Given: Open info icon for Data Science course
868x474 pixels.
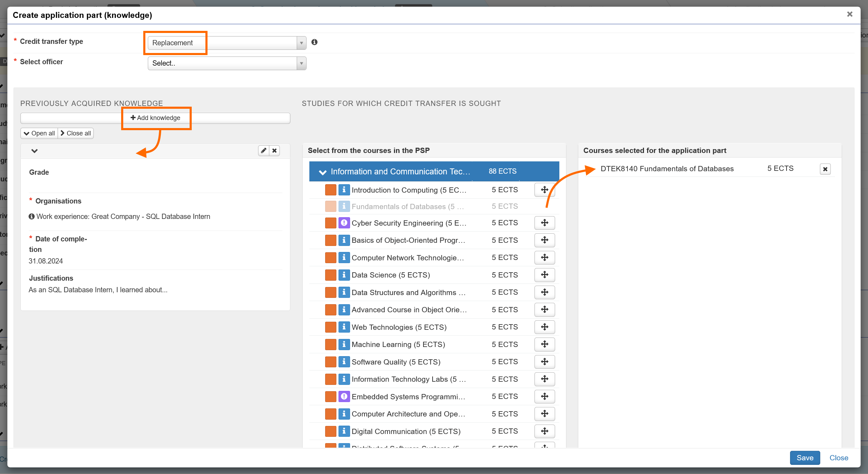Looking at the screenshot, I should click(344, 275).
